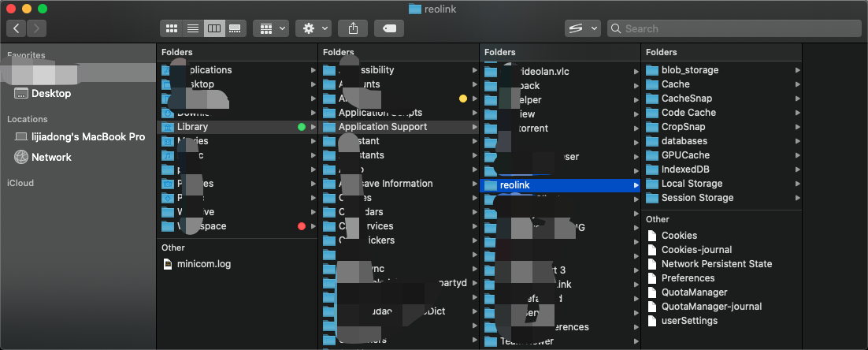Click the blob_storage folder icon
This screenshot has height=350, width=868.
652,70
